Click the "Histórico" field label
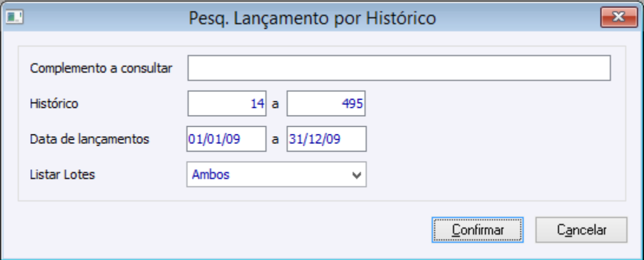644x260 pixels. (x=54, y=104)
